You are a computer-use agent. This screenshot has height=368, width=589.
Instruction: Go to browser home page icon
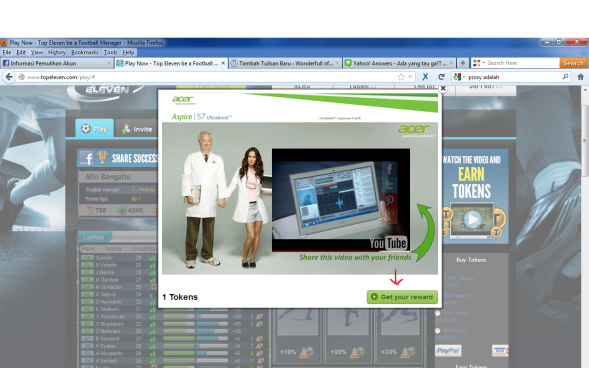click(x=580, y=77)
